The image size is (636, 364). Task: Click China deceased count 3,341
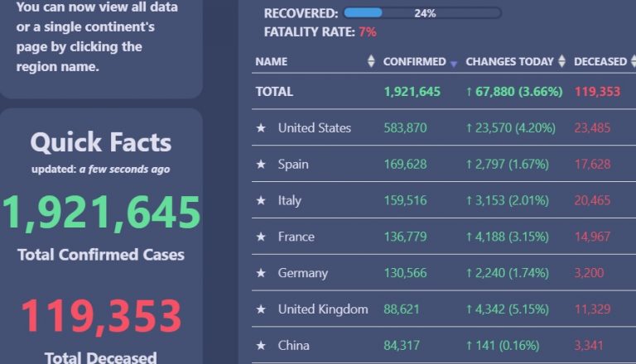(x=589, y=345)
